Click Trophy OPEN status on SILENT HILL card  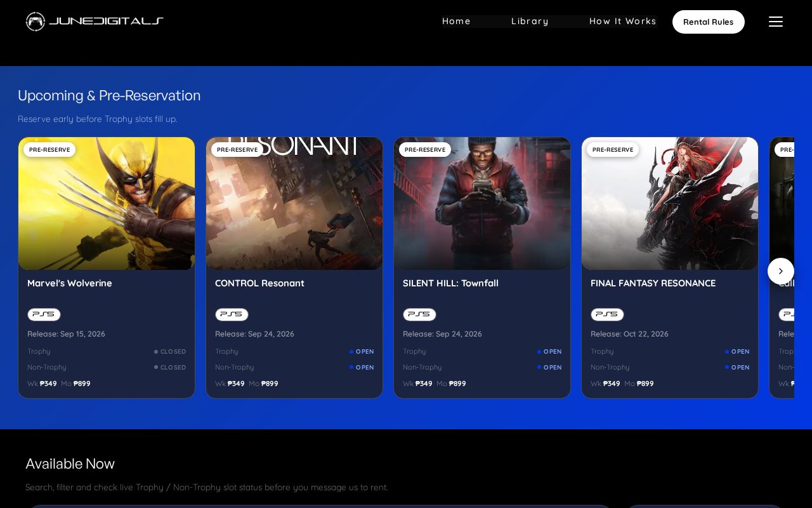click(x=549, y=352)
